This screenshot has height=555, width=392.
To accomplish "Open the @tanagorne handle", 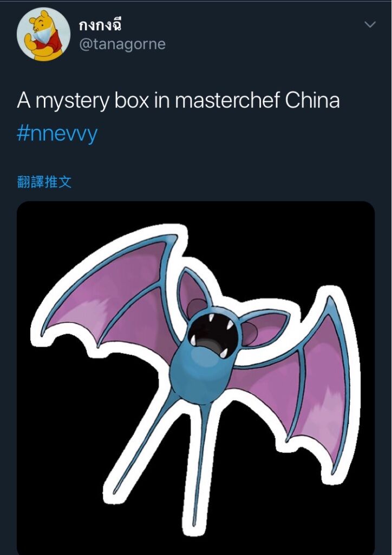I will (x=123, y=44).
